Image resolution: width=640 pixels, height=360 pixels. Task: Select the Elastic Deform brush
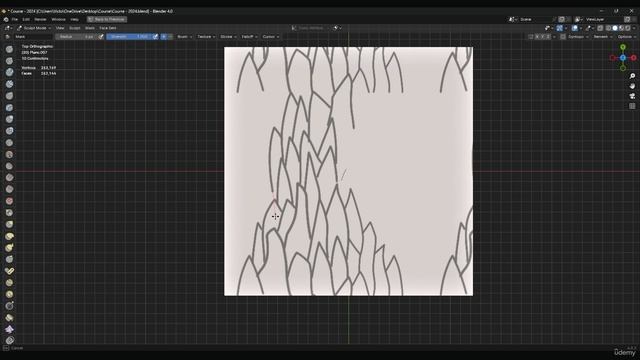(9, 236)
